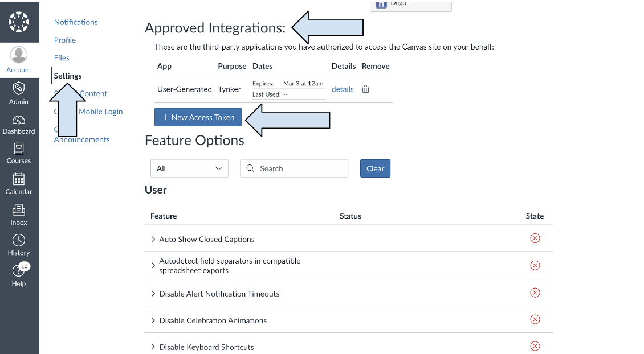Toggle Disable Alert Notification Timeouts state

(535, 293)
